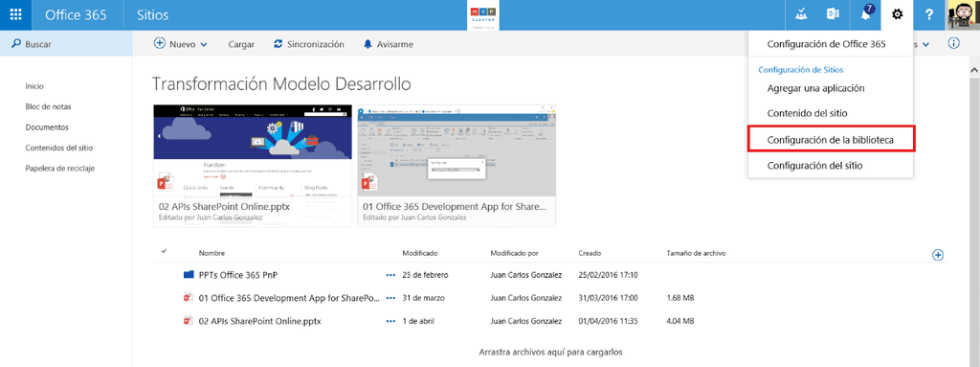
Task: Click the info details pane icon
Action: pyautogui.click(x=954, y=44)
